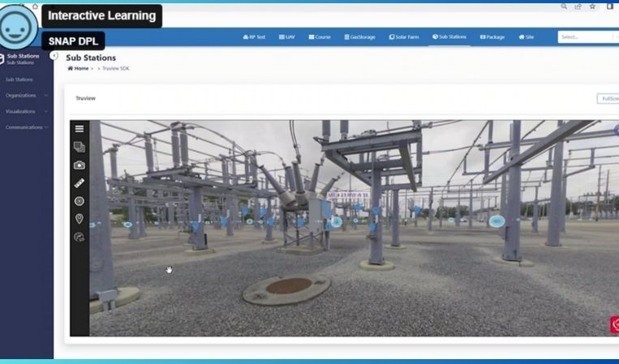619x364 pixels.
Task: Open the hamburger menu in Truview viewer
Action: tap(80, 128)
